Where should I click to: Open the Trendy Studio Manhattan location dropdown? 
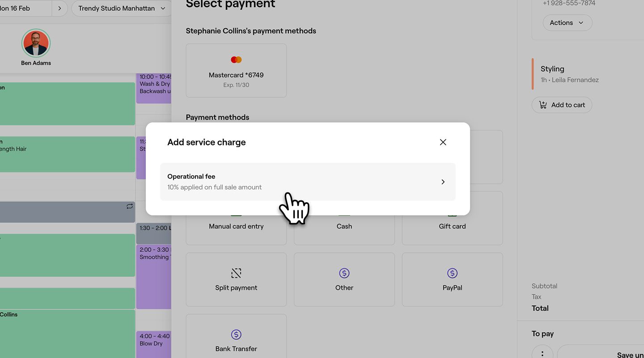[x=121, y=8]
